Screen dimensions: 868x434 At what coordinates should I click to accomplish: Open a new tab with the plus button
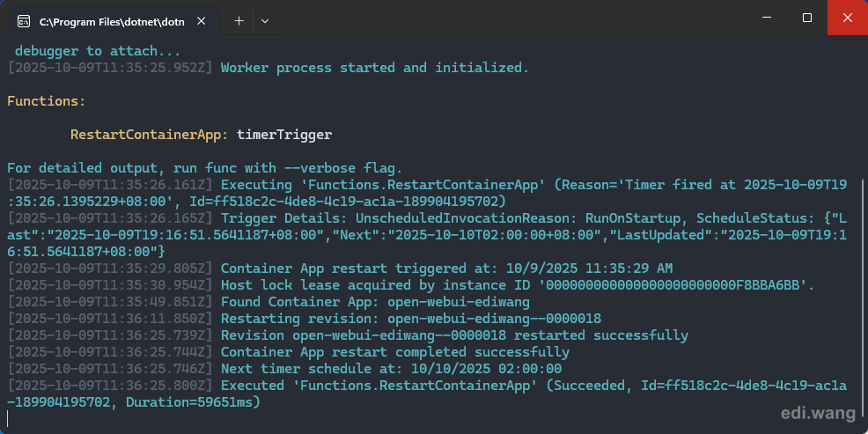click(239, 20)
